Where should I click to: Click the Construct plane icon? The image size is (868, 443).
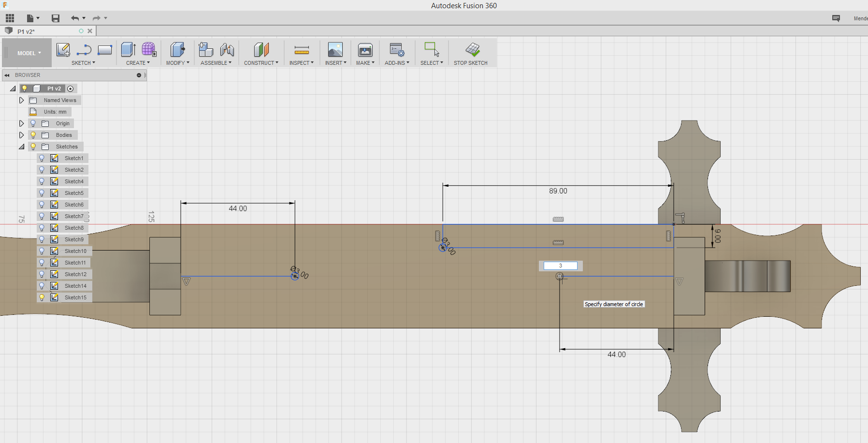(261, 49)
